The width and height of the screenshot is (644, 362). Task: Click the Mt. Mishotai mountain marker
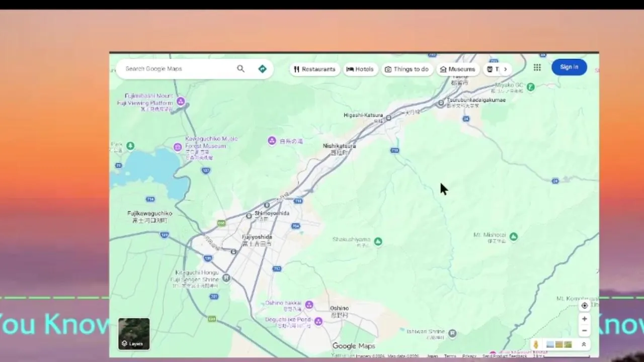514,236
